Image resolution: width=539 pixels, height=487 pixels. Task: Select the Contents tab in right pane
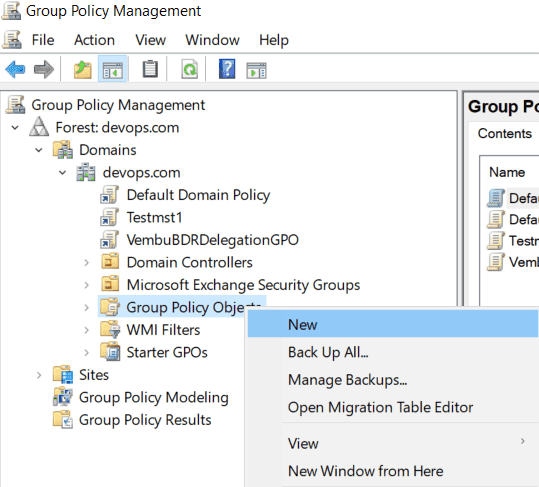tap(505, 133)
